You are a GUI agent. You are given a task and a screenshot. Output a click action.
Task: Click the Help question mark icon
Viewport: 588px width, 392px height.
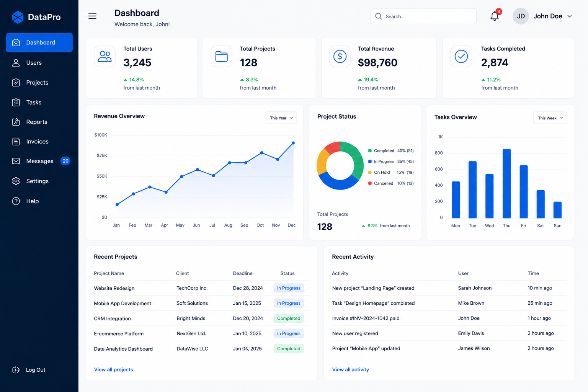(x=16, y=201)
